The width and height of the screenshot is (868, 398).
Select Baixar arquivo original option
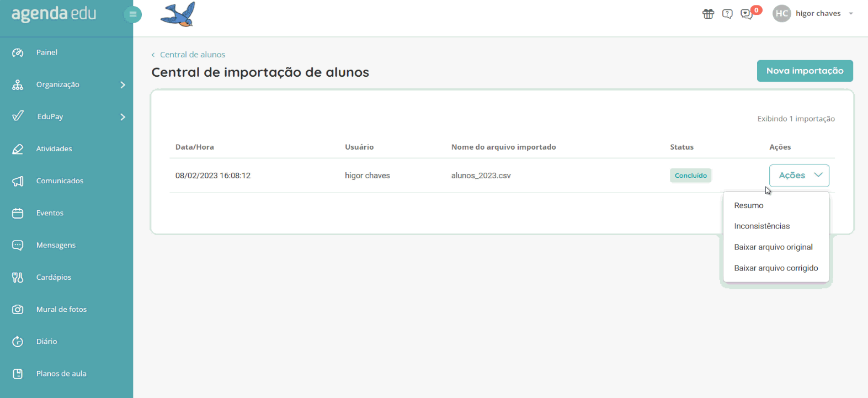click(x=773, y=247)
